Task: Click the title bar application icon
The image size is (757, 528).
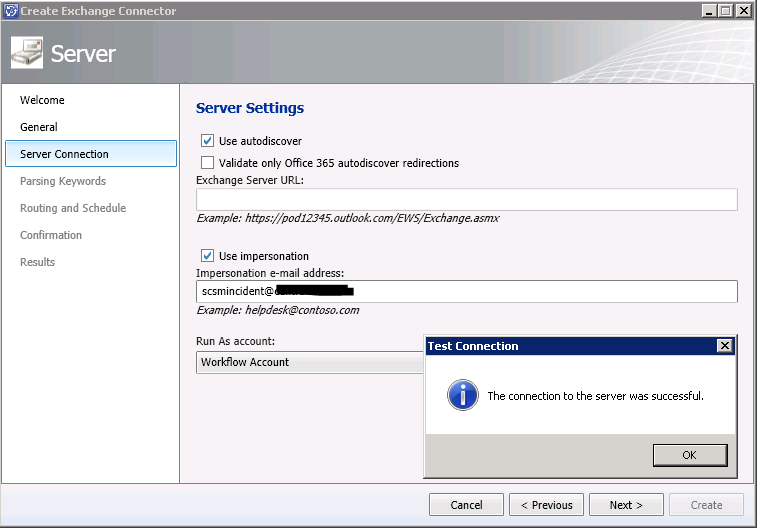Action: tap(11, 11)
